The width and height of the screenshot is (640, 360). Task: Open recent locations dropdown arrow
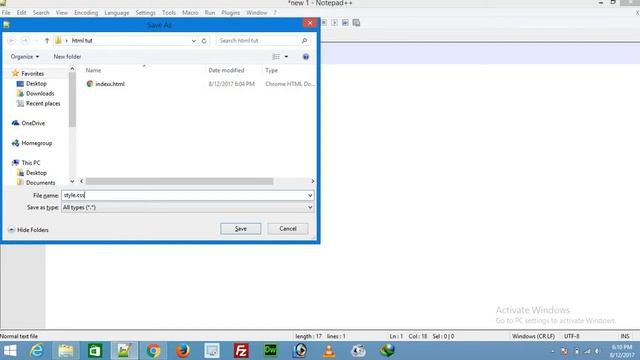pyautogui.click(x=36, y=41)
